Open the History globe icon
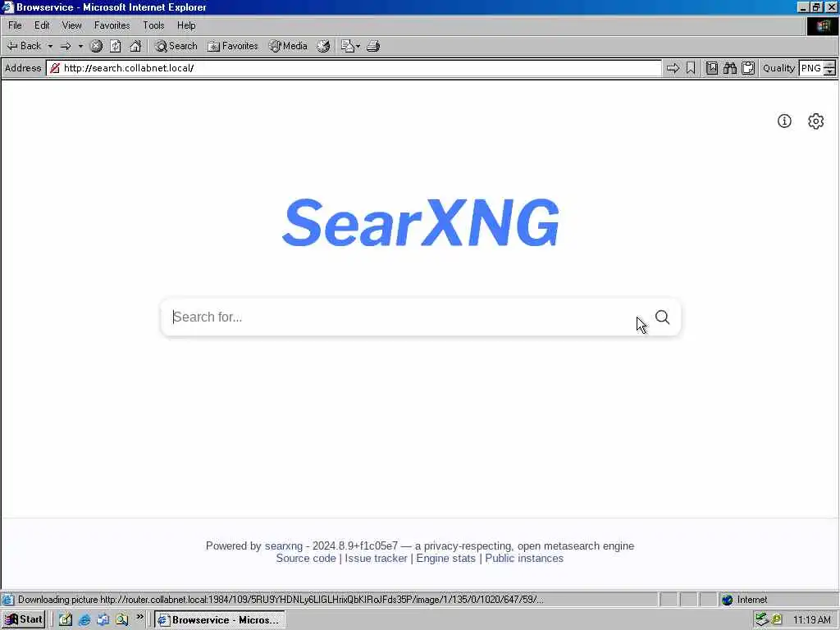This screenshot has height=630, width=840. coord(323,46)
